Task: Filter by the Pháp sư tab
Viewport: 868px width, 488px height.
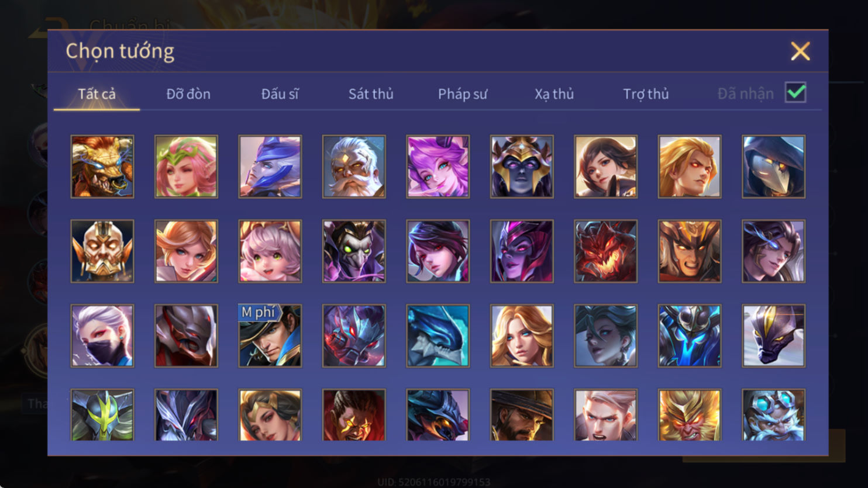Action: (463, 94)
